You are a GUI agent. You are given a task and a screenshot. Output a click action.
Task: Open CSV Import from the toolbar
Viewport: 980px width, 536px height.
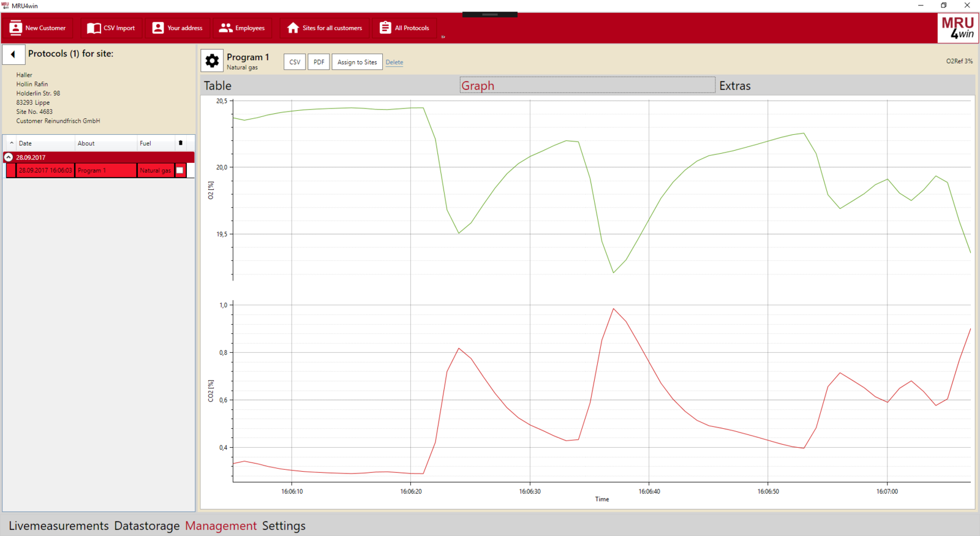click(x=111, y=28)
